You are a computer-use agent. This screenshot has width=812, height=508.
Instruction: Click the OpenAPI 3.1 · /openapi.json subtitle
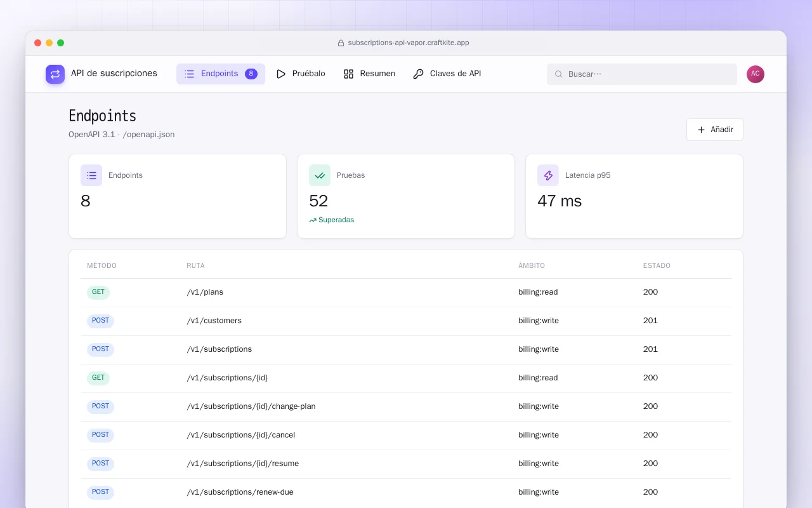122,135
